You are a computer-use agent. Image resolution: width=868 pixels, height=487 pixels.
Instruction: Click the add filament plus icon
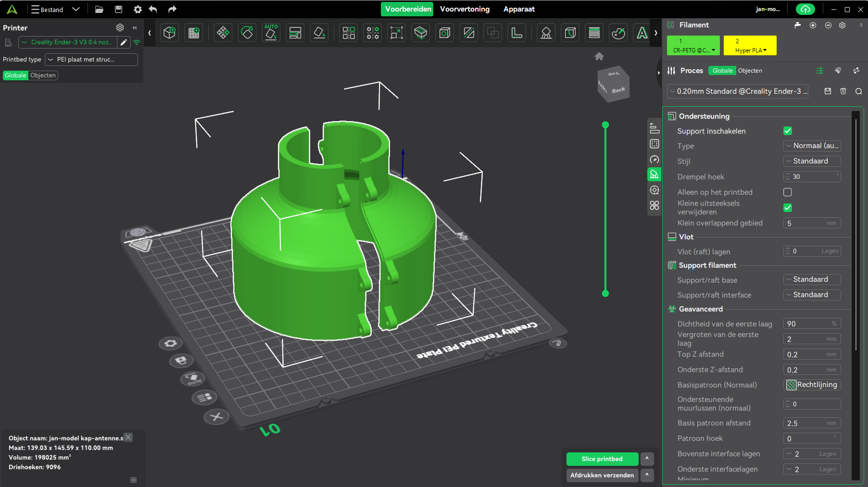(x=813, y=25)
